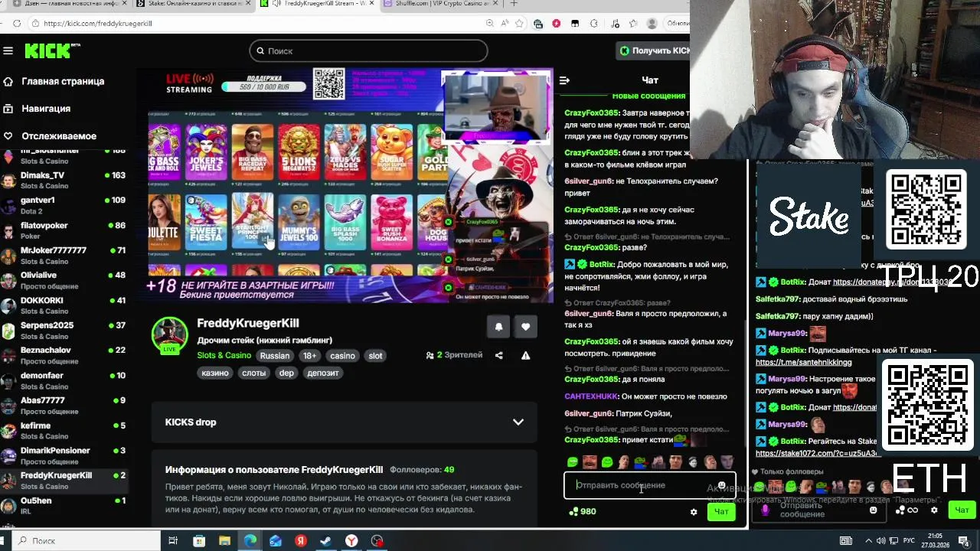Open the gantver1 channel in the sidebar
The height and width of the screenshot is (551, 980).
[x=64, y=205]
